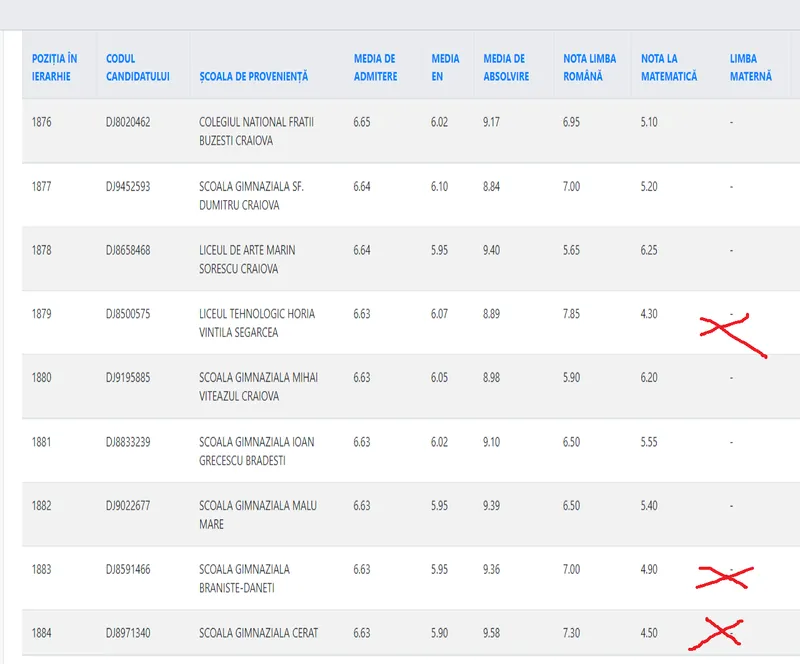Select candidate code DJ9022677

[128, 506]
